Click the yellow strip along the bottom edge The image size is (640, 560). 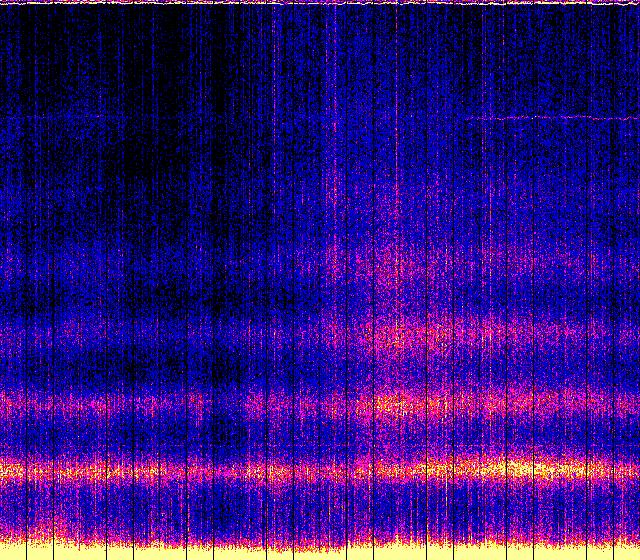pos(320,552)
